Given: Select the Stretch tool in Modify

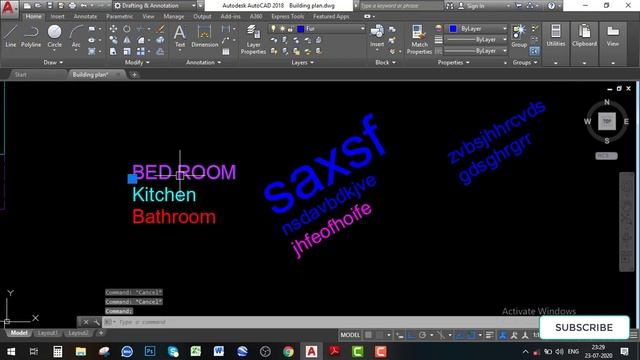Looking at the screenshot, I should point(113,51).
